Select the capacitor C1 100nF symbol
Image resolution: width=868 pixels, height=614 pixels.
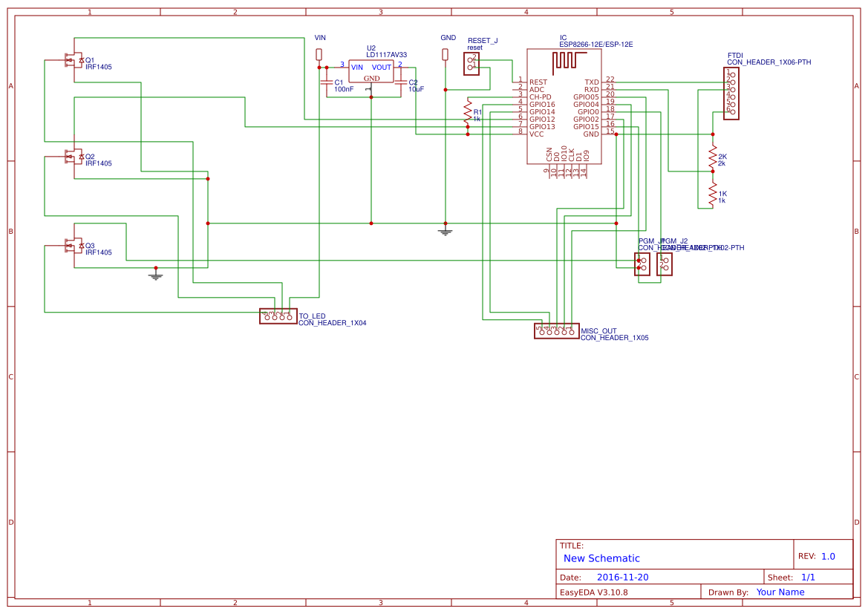327,83
